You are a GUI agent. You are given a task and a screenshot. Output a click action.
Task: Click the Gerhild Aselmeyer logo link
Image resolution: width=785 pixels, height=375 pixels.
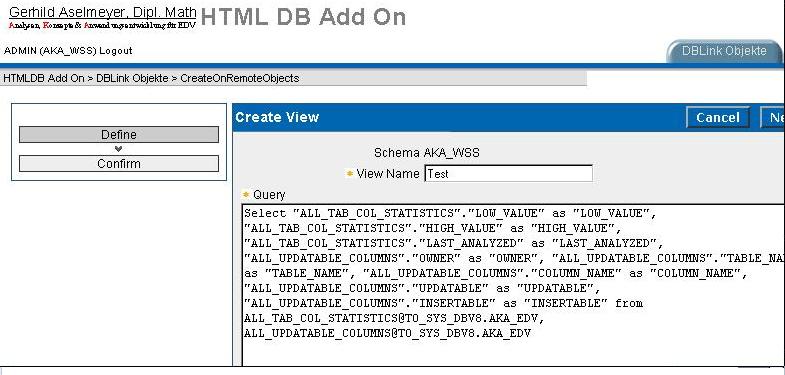[x=103, y=12]
